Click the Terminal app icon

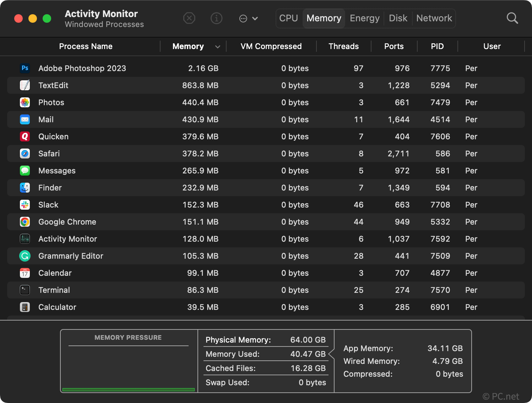(25, 290)
